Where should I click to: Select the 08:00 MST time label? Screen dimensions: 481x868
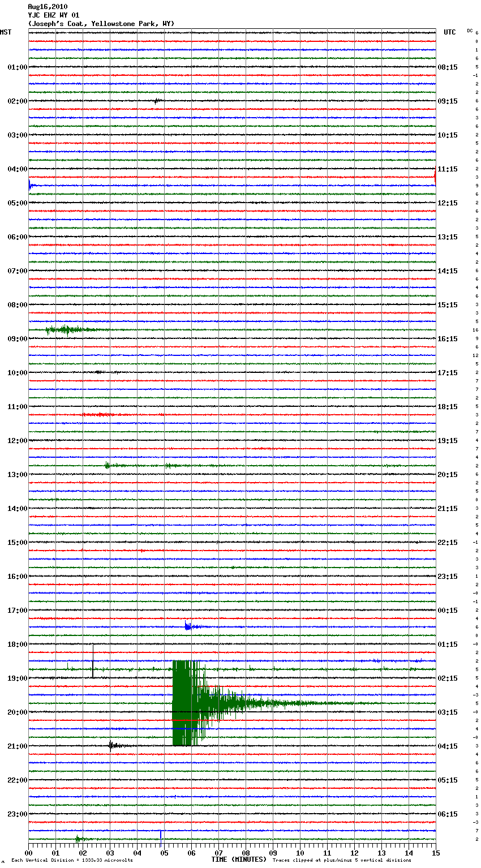(x=18, y=305)
